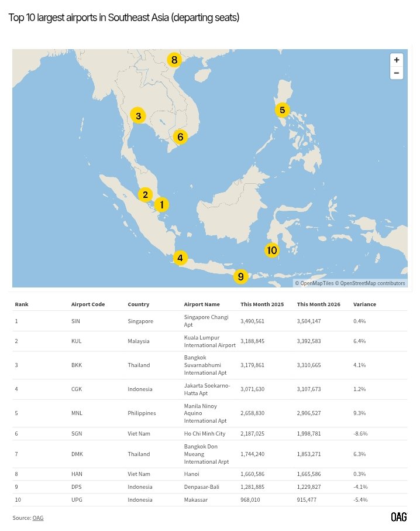Click the Airport Name column header
The width and height of the screenshot is (420, 531).
coord(202,304)
